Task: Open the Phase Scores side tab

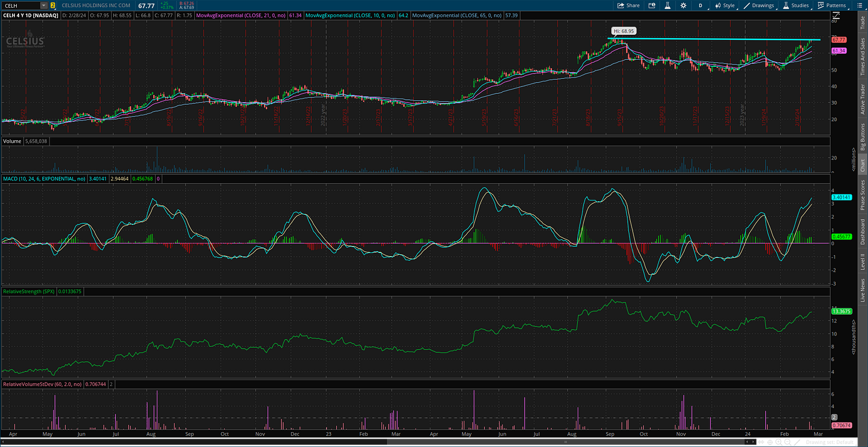Action: [x=861, y=195]
